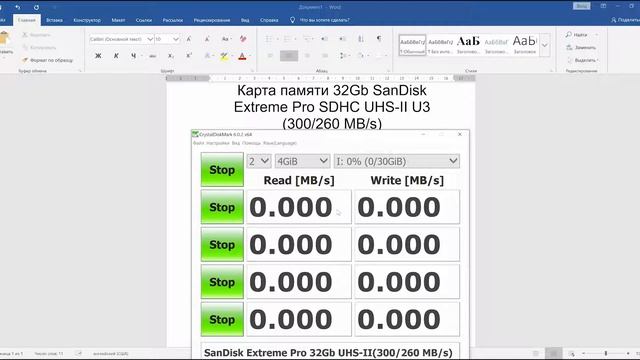Switch to active print layout view in status bar
The width and height of the screenshot is (640, 360).
pyautogui.click(x=553, y=353)
